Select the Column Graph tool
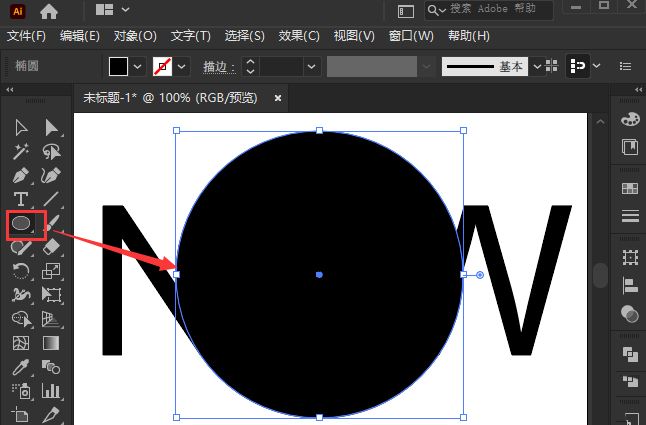Viewport: 646px width, 425px height. coord(51,391)
